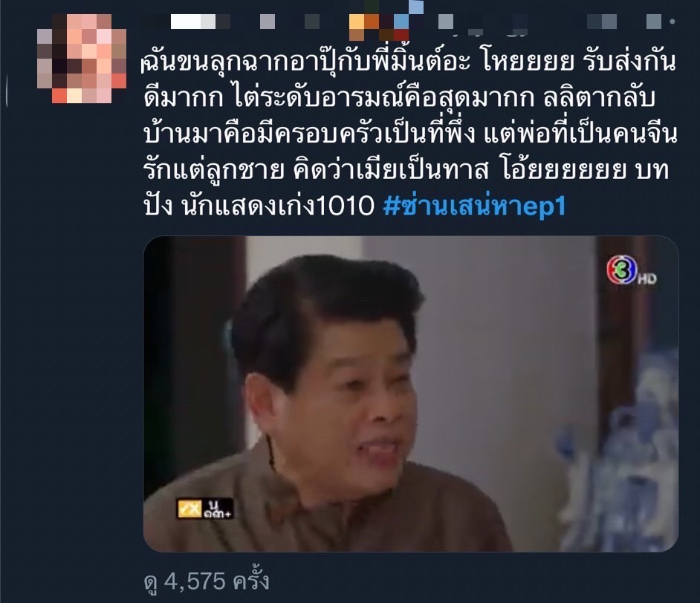Play the embedded video clip
Screen dimensions: 700x603
(x=411, y=394)
